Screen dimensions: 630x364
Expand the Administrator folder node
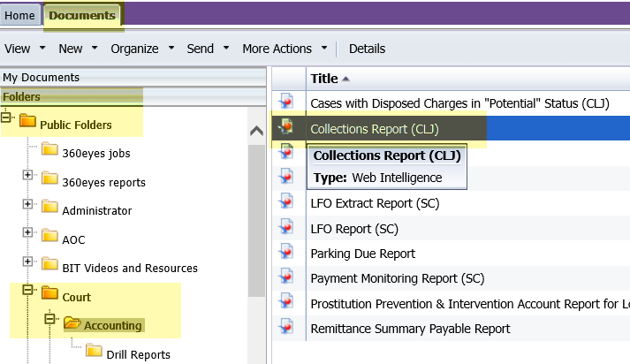pyautogui.click(x=27, y=204)
